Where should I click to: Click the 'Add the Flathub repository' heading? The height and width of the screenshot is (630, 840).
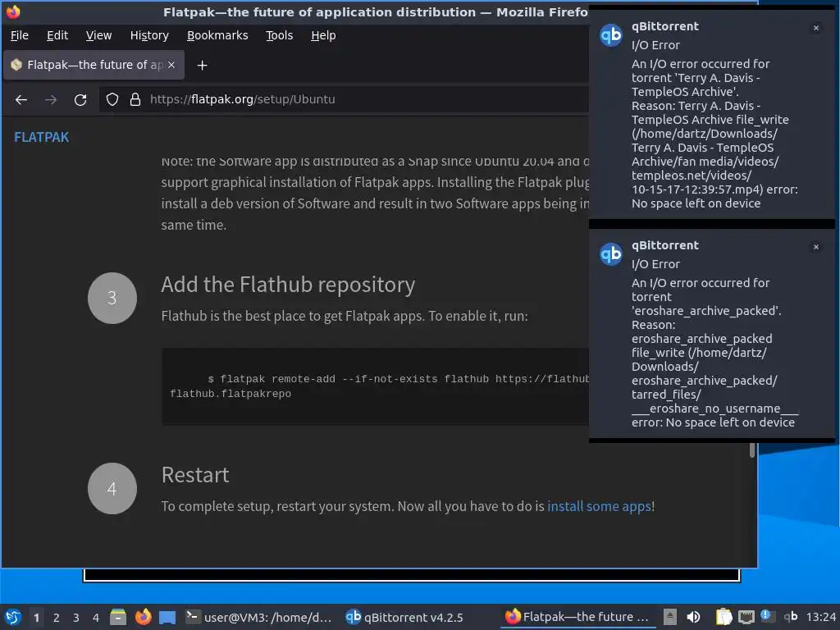coord(288,285)
